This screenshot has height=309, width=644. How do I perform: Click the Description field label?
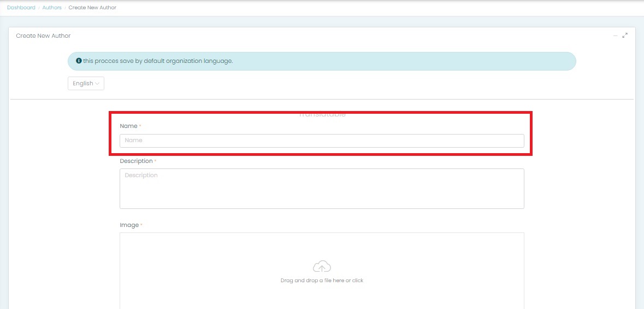pyautogui.click(x=136, y=161)
